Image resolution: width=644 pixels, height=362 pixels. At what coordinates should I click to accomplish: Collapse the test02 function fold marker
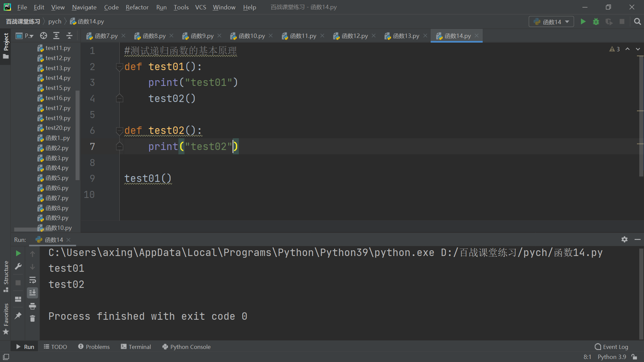coord(119,131)
